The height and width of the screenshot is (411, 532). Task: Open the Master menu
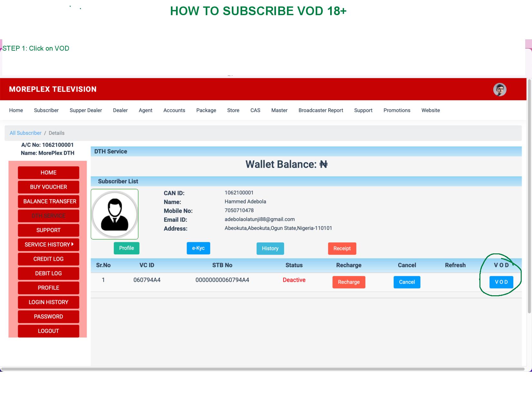pos(279,110)
